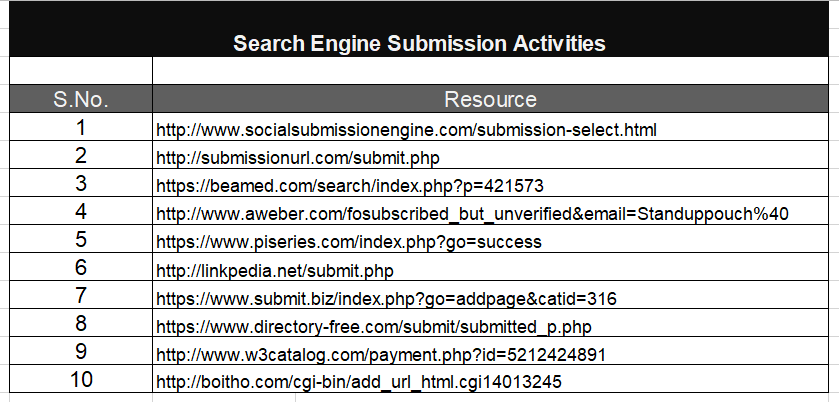The image size is (839, 402).
Task: Open the linkpedia.net submit.php link
Action: coord(274,270)
